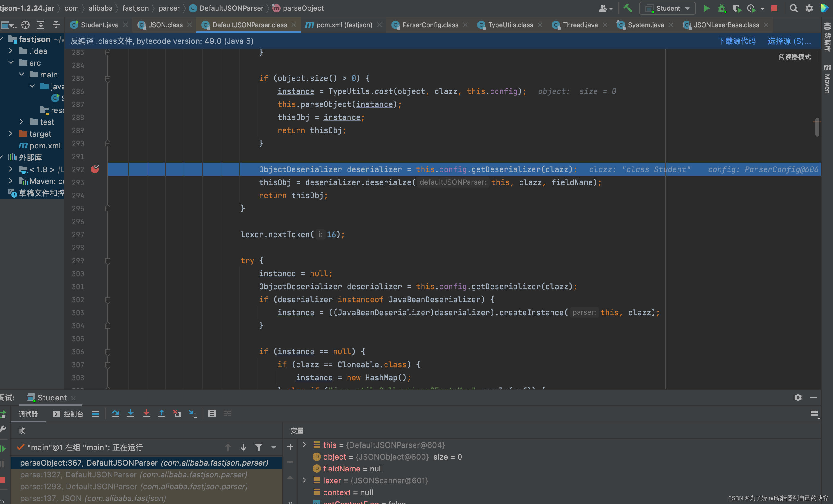833x504 pixels.
Task: Click Drop Frame icon
Action: coord(177,413)
